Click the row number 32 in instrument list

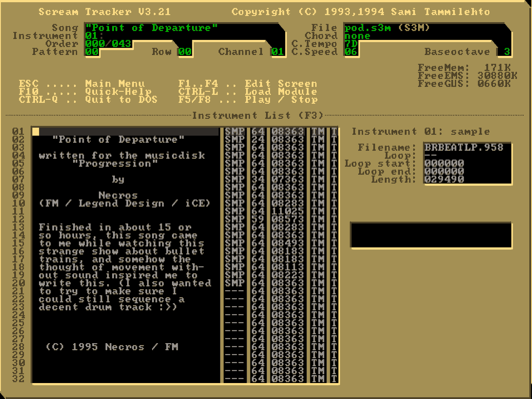tap(19, 379)
